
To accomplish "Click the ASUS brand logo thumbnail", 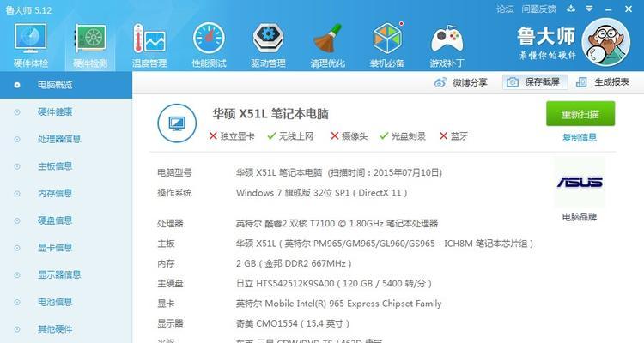I will tap(580, 182).
